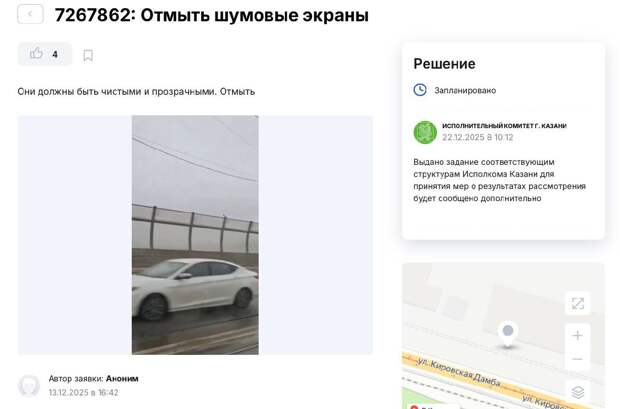Image resolution: width=620 pixels, height=409 pixels.
Task: Like the request with thumbs-up icon
Action: (x=36, y=53)
